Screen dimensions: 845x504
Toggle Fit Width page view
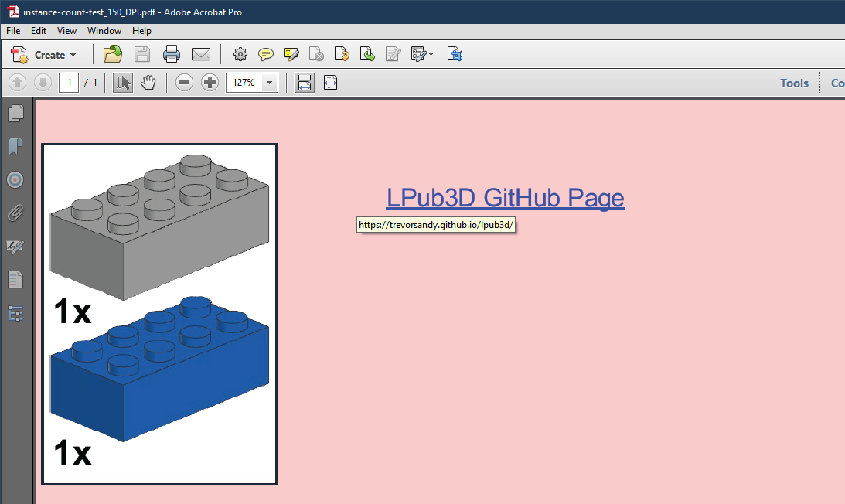coord(304,82)
